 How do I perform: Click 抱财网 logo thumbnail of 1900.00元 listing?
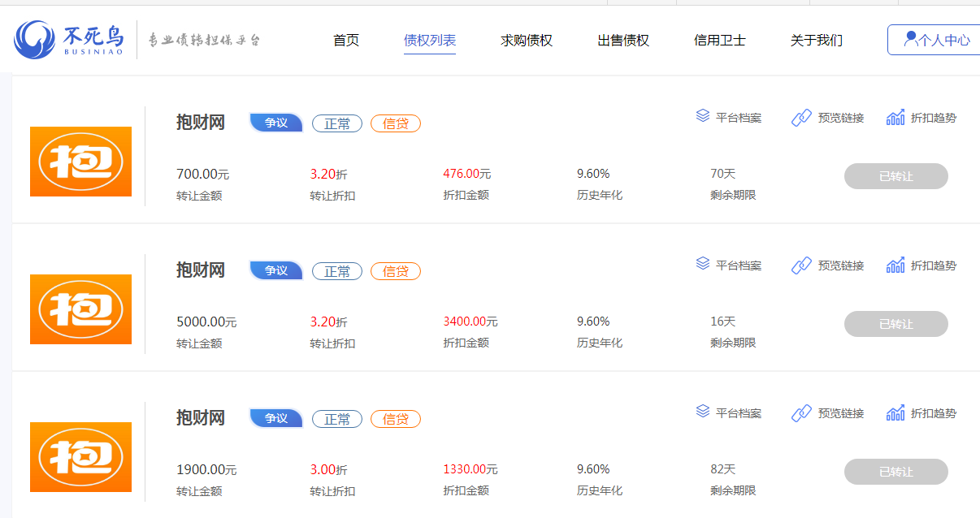(80, 457)
